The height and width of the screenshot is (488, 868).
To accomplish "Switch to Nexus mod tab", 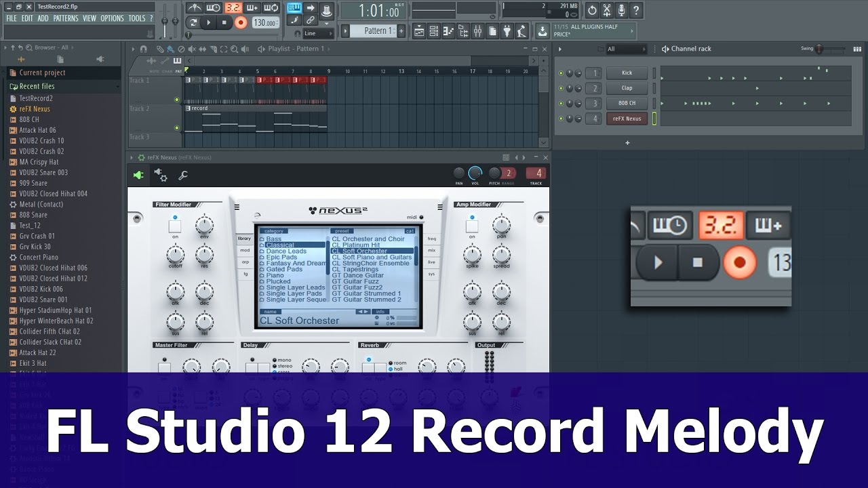I will click(x=244, y=250).
